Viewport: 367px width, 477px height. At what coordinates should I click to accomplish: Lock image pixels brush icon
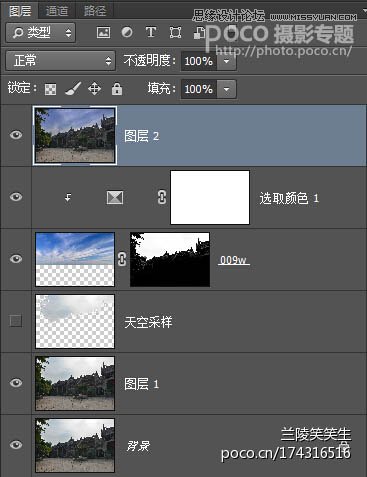click(73, 89)
